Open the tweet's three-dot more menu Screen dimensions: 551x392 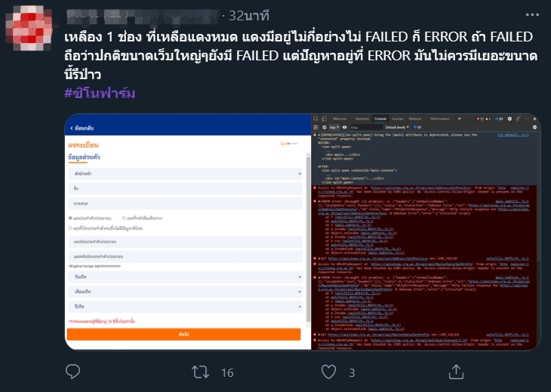coord(532,15)
